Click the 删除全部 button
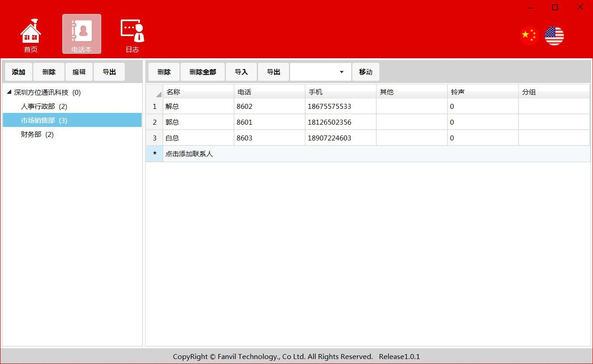 pos(203,72)
